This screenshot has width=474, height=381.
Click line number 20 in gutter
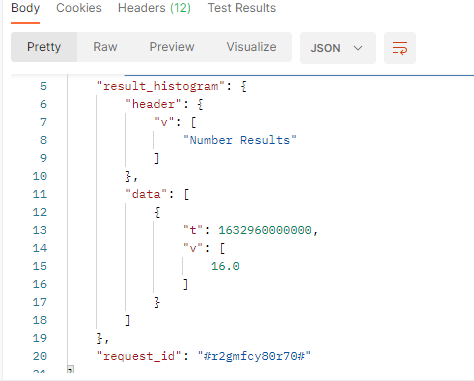40,356
